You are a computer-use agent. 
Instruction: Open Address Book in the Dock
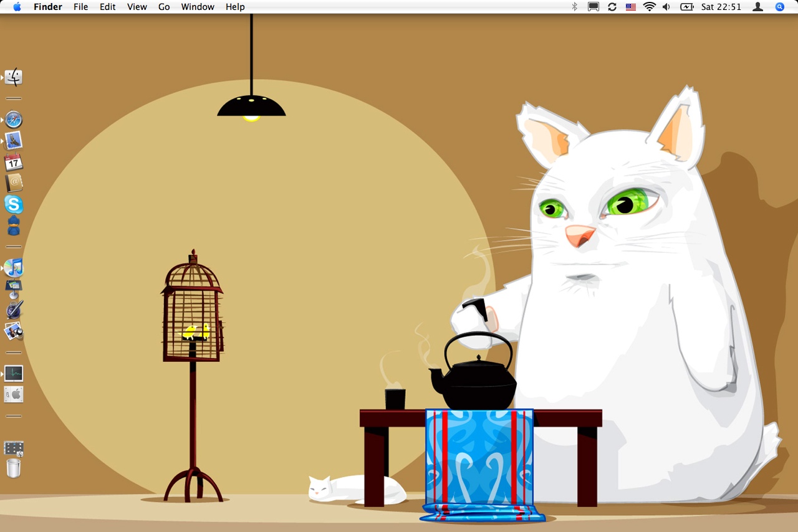pyautogui.click(x=14, y=183)
